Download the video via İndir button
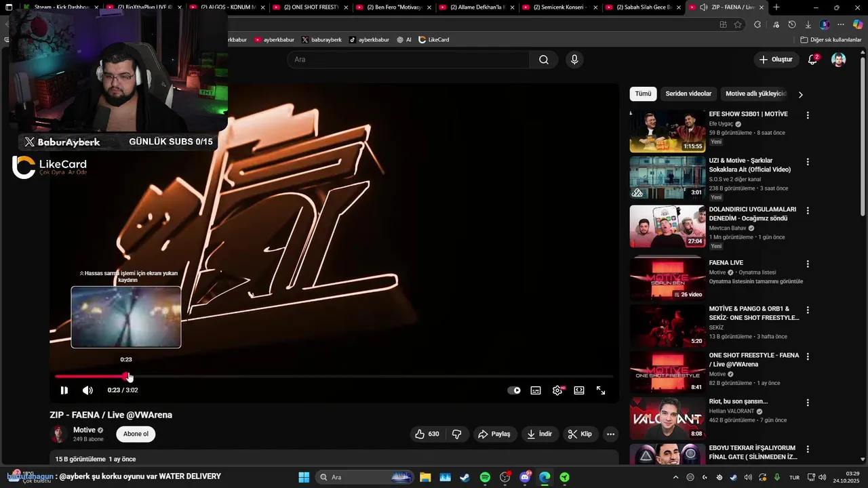This screenshot has height=488, width=868. coord(539,434)
